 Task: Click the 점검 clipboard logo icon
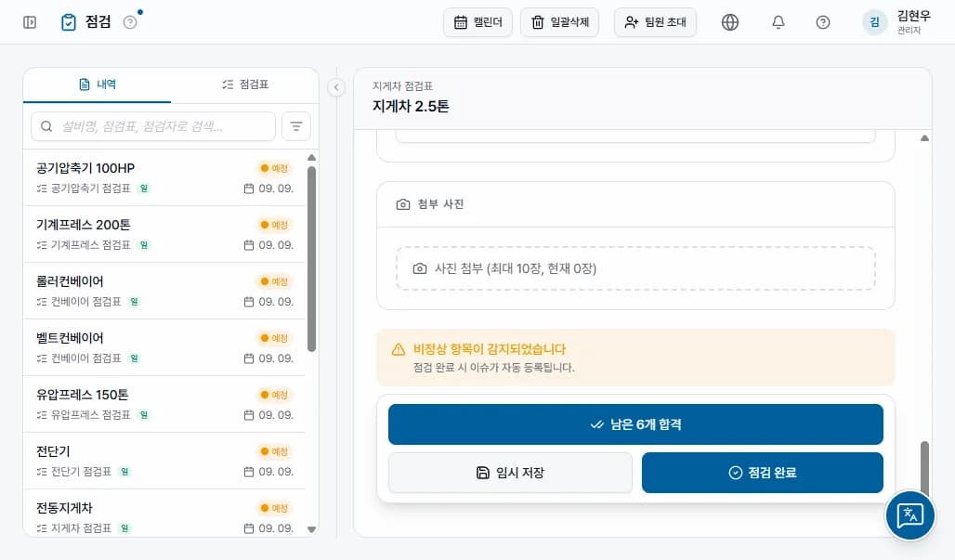[68, 22]
